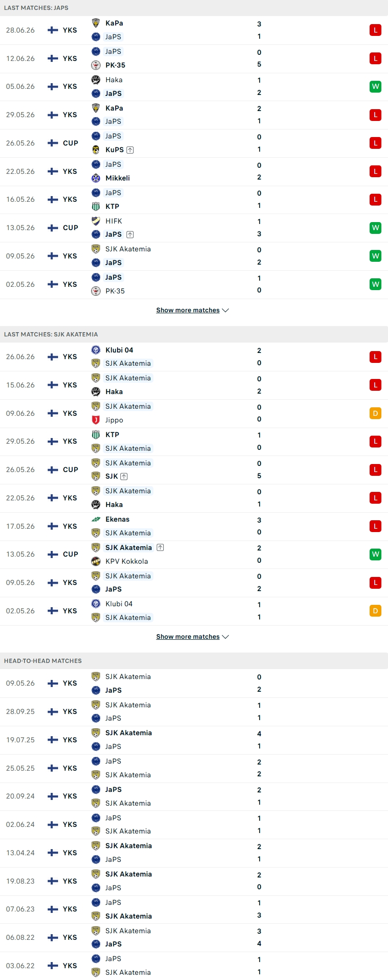Click the KTP logo in 16.05.26 match

click(96, 206)
